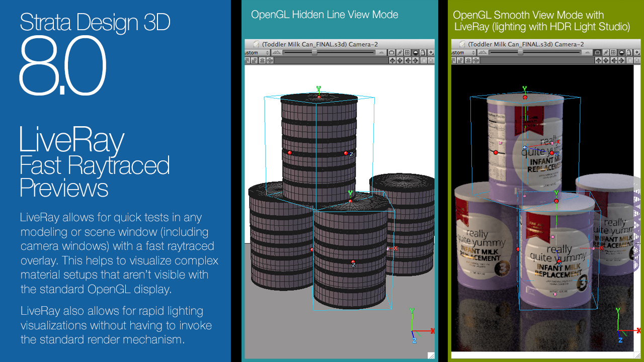This screenshot has width=644, height=362.
Task: Toggle the padlock view lock in the LiveRay window
Action: (x=629, y=53)
